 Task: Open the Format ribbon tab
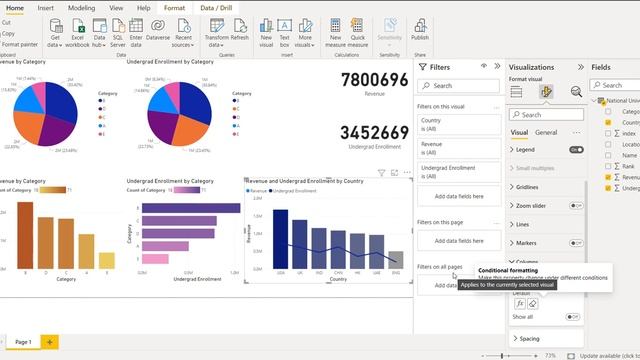174,8
